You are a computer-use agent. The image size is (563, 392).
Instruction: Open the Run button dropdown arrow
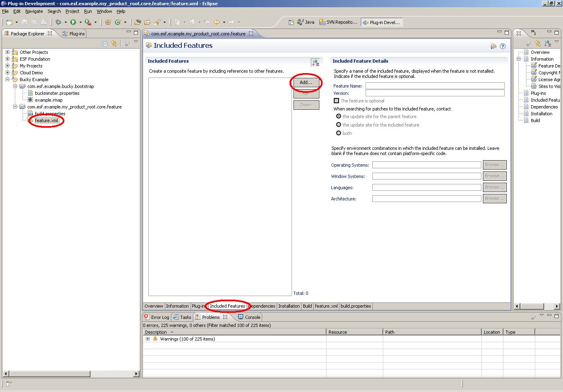pyautogui.click(x=80, y=22)
